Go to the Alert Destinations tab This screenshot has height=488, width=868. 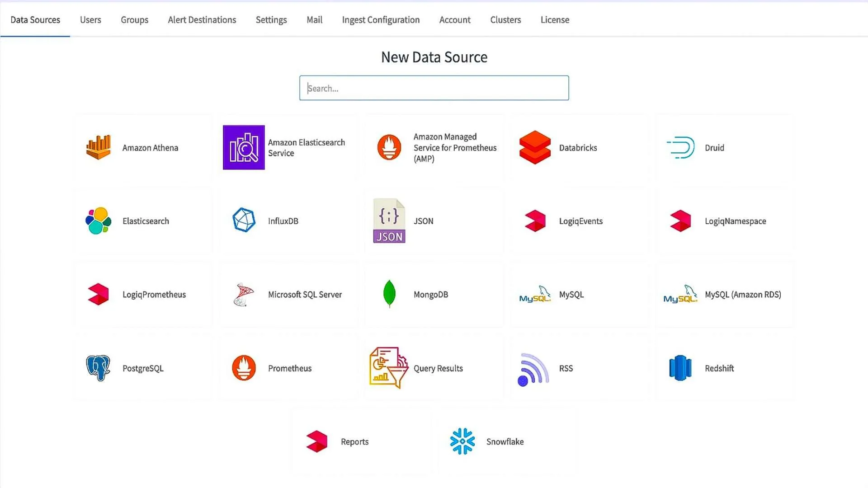(202, 20)
